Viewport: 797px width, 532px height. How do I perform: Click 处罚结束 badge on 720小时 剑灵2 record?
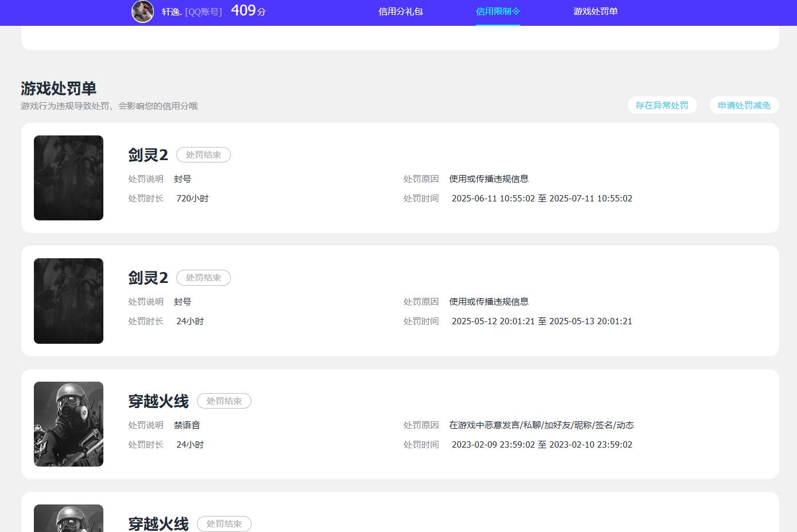203,155
